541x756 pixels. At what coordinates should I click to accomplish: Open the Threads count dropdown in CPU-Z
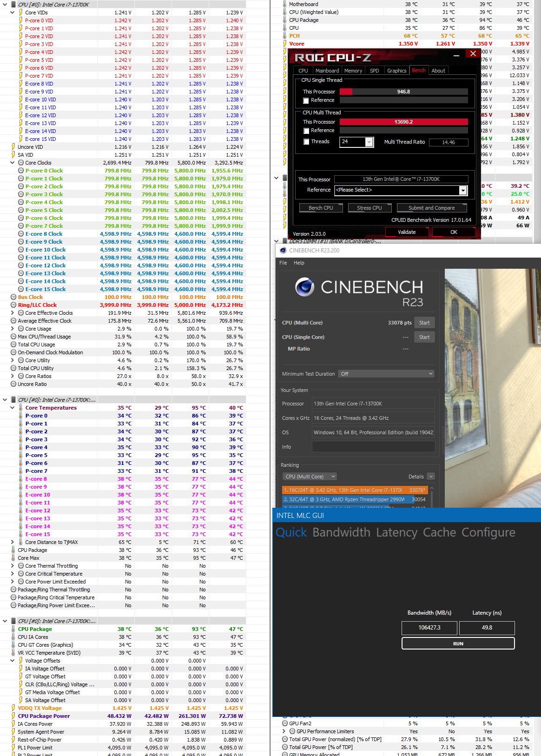(369, 142)
